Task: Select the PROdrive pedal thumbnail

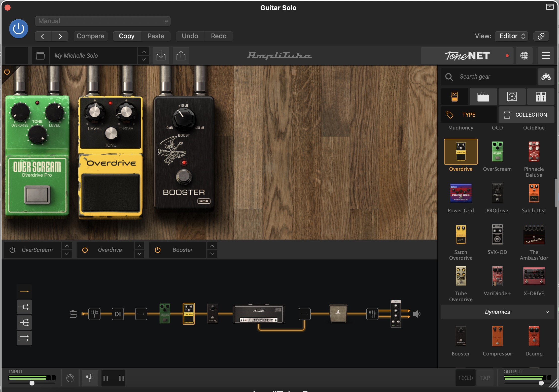Action: [497, 193]
